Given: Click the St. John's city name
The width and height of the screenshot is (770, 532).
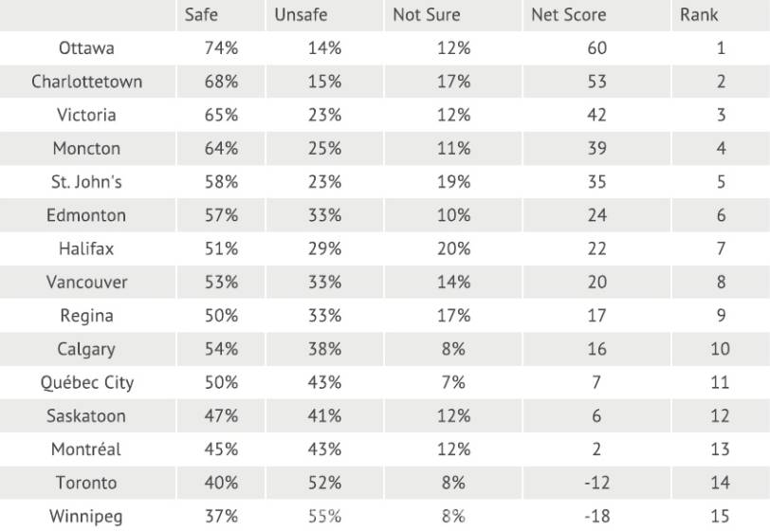Looking at the screenshot, I should [86, 182].
